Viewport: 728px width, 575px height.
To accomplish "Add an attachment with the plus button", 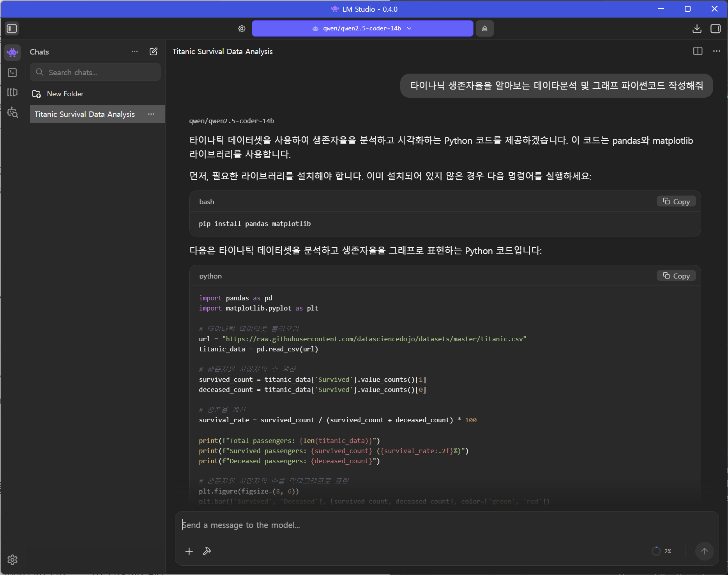I will point(189,551).
